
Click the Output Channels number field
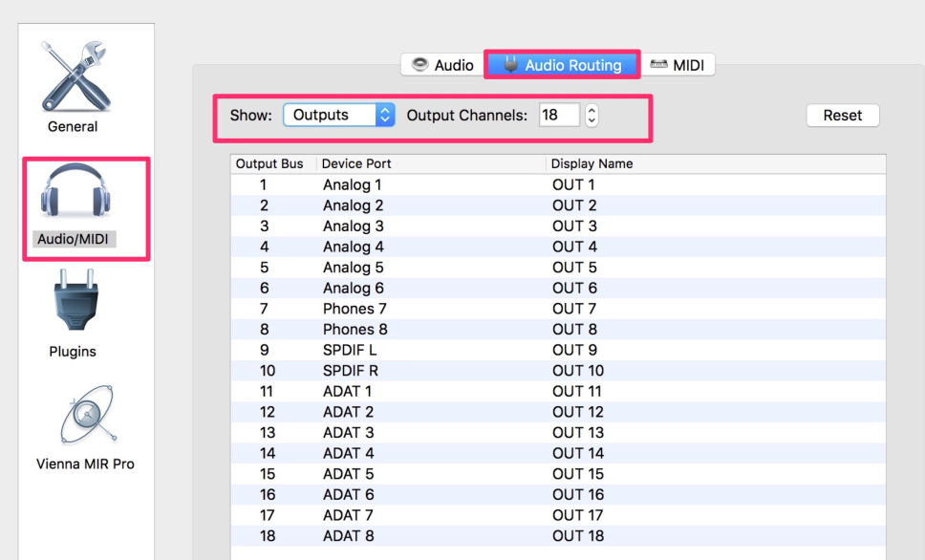pos(559,115)
